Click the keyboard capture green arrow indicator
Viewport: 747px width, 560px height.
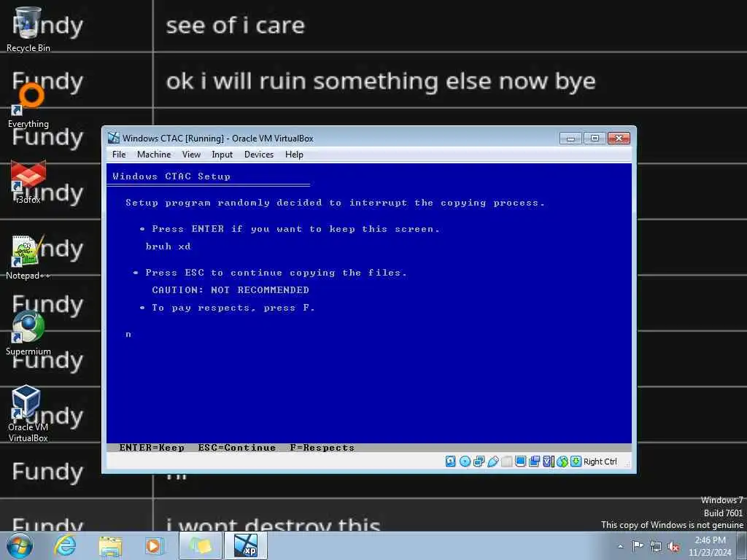pos(576,462)
